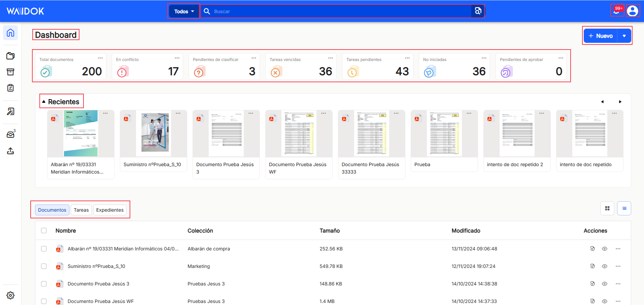
Task: Open options menu on Pendientes de clasificar card
Action: (254, 58)
